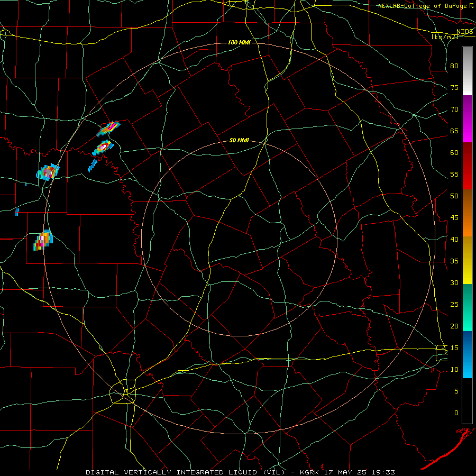The image size is (476, 476).
Task: Click the 60 value on the color scale
Action: 454,153
